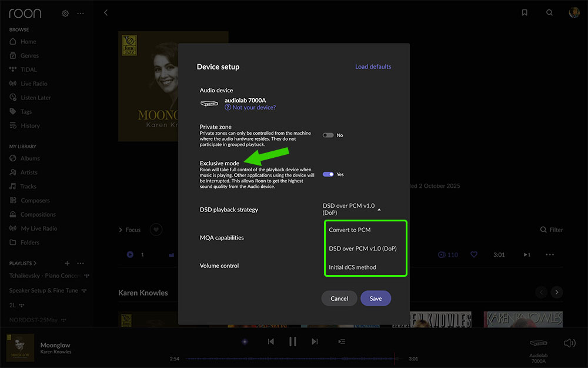Disable the Exclusive mode switch
This screenshot has height=368, width=588.
[328, 174]
